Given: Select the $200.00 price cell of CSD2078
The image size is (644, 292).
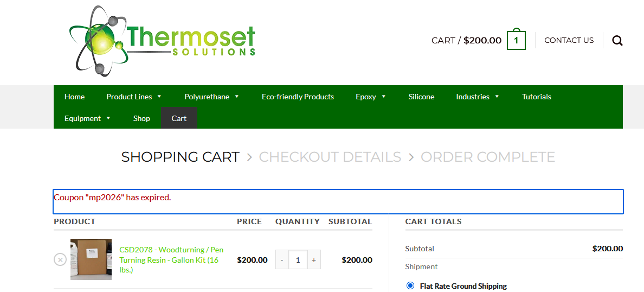Looking at the screenshot, I should tap(252, 260).
